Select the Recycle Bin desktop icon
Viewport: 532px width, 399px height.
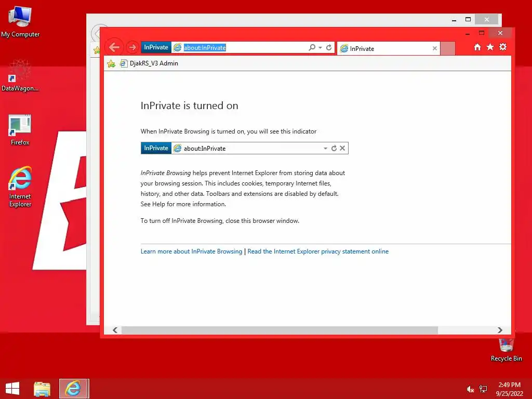[x=506, y=350]
